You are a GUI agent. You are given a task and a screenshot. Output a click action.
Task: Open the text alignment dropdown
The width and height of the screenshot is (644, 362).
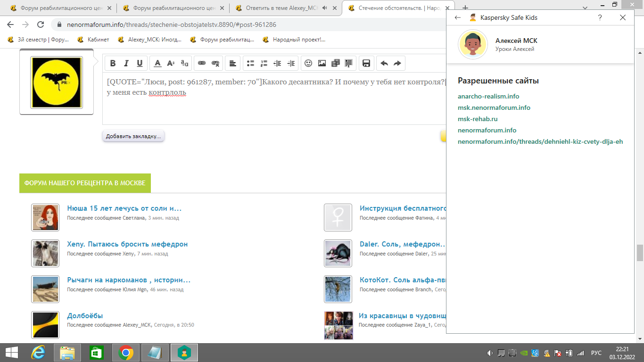(x=232, y=63)
